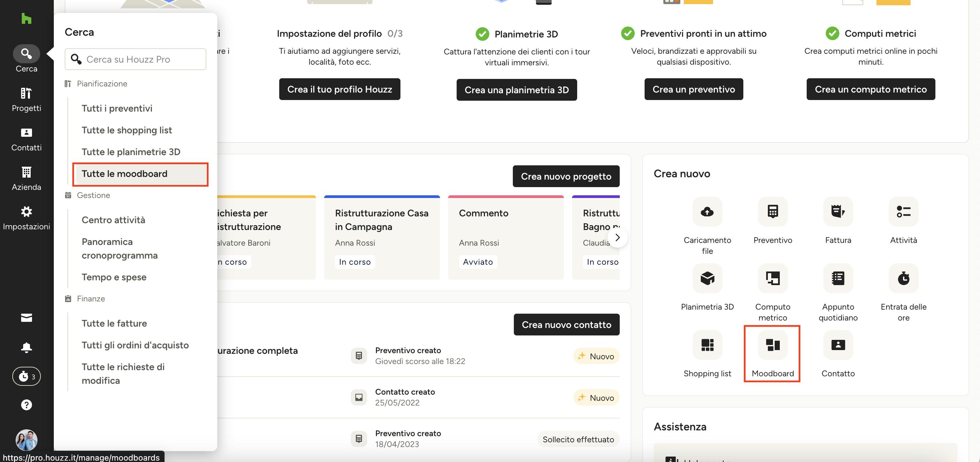Viewport: 980px width, 462px height.
Task: Open the help question mark icon
Action: pos(26,405)
